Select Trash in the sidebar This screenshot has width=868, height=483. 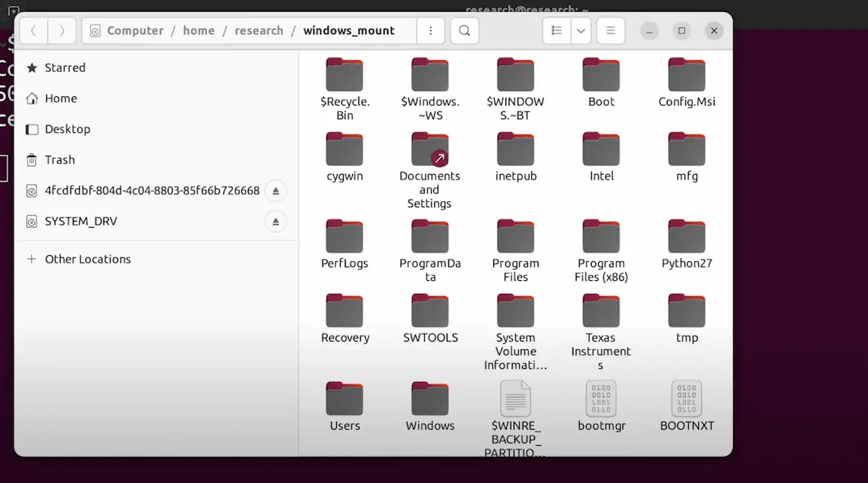coord(59,159)
